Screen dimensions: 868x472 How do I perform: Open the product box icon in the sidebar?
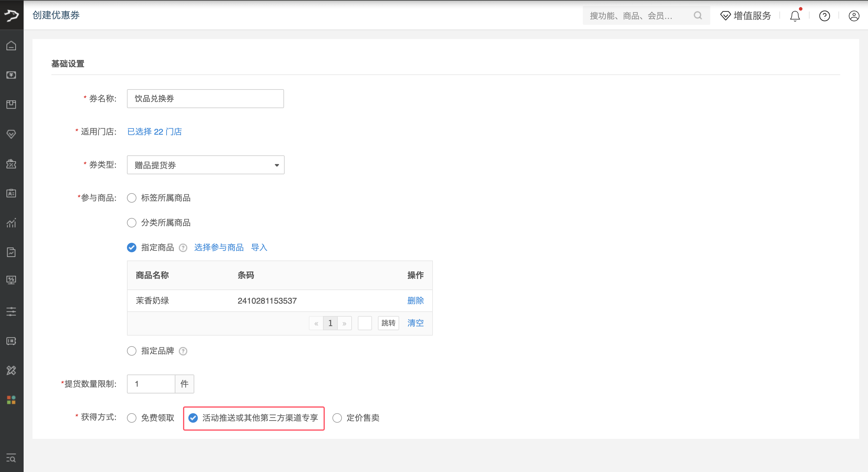(12, 105)
